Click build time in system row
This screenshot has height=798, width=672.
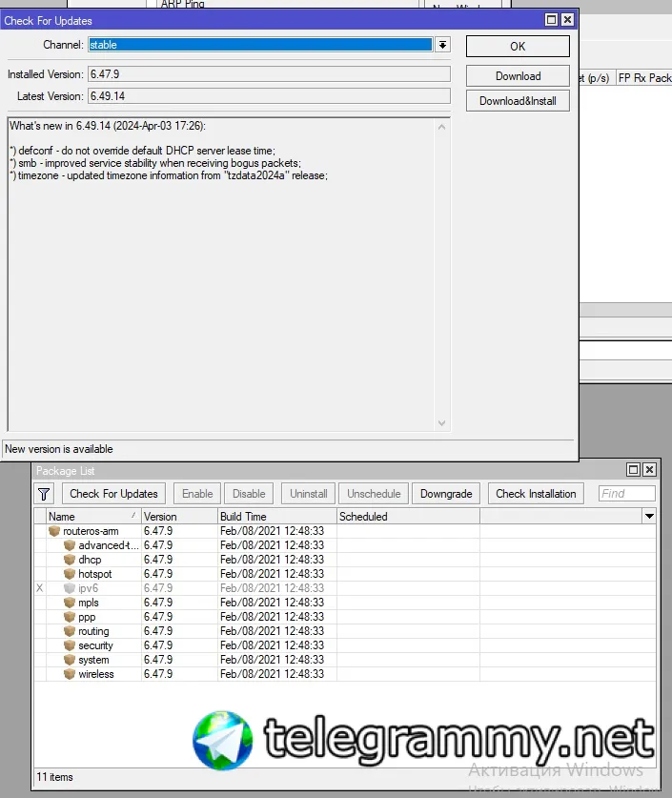[273, 660]
